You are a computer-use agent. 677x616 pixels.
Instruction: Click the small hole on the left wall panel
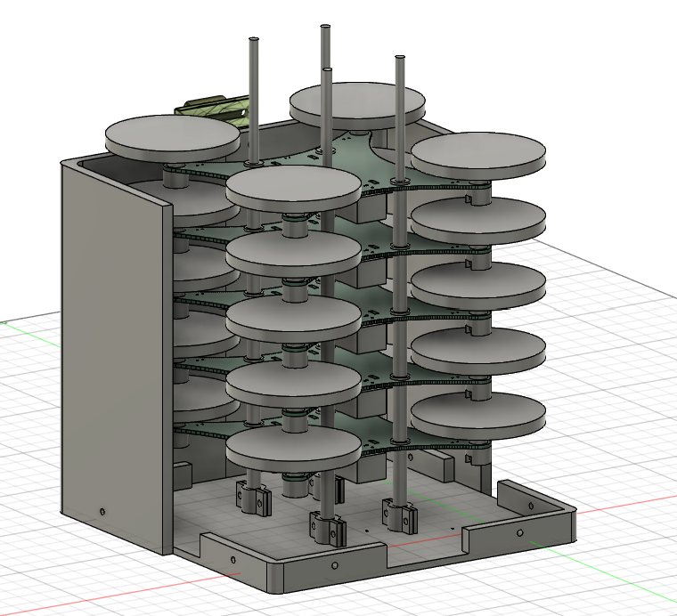tap(102, 512)
